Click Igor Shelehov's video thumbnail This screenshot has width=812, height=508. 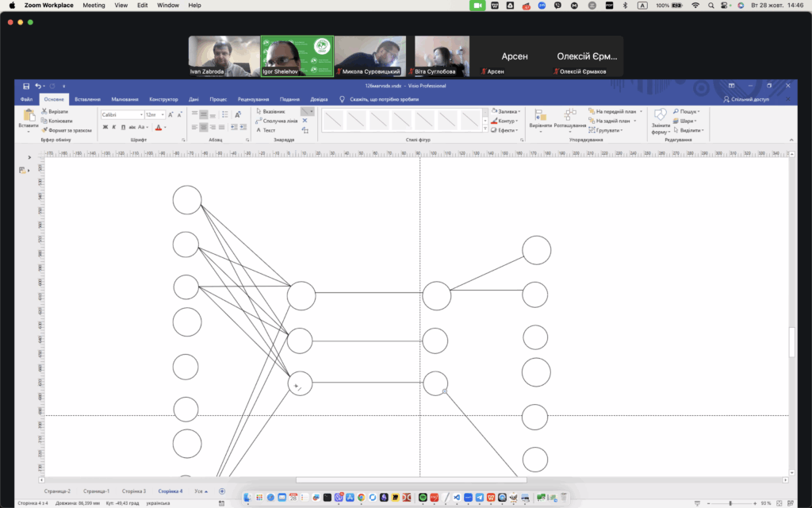coord(297,56)
